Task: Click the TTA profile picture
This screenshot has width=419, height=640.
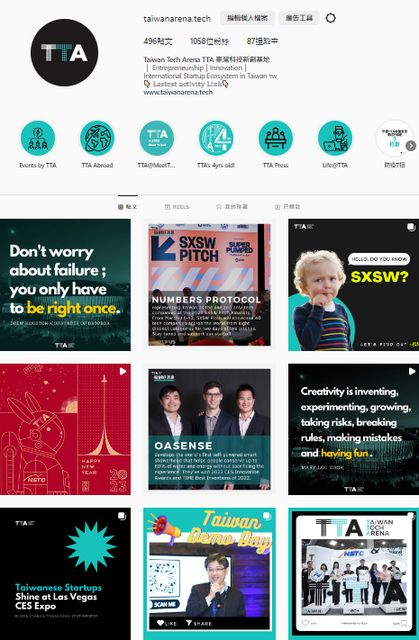Action: pyautogui.click(x=64, y=53)
